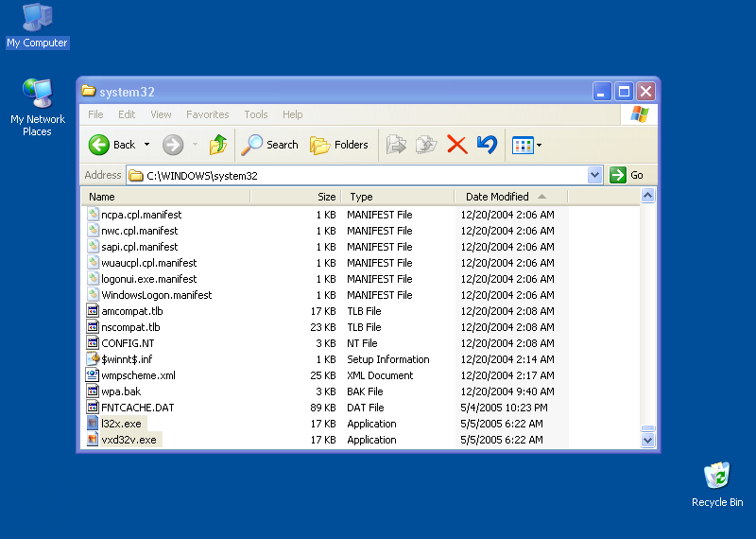
Task: Open the Favorites menu
Action: pos(207,114)
